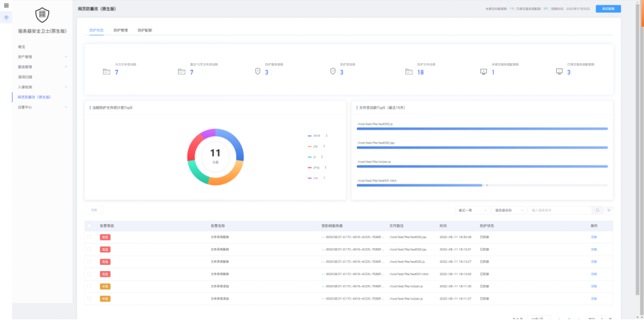Check the row dated 2022-08-11 18:11:35
This screenshot has height=320, width=644.
(x=89, y=286)
